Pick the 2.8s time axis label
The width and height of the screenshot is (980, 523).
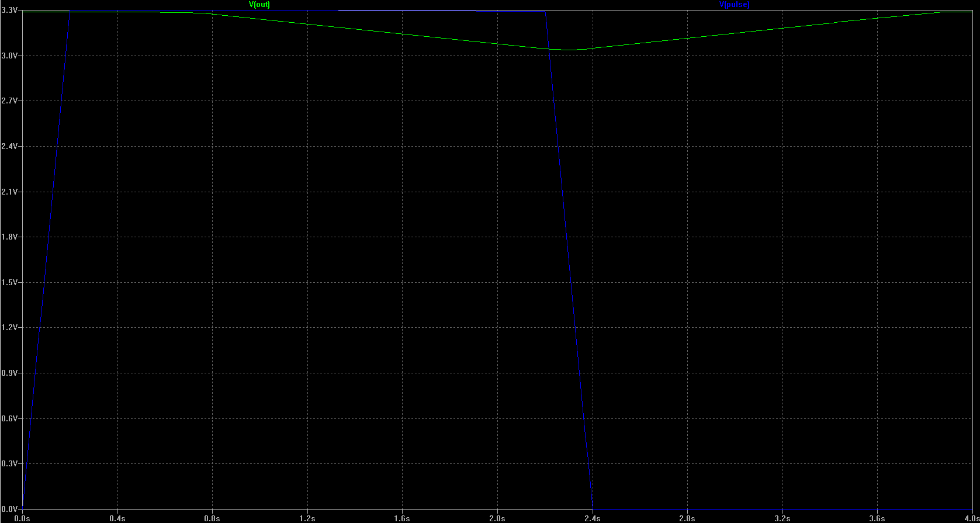pos(687,518)
